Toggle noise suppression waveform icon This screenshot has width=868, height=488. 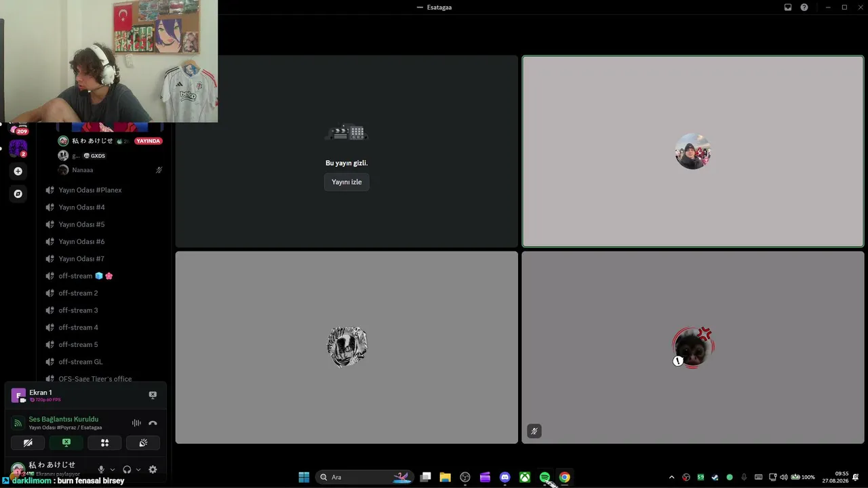click(136, 423)
